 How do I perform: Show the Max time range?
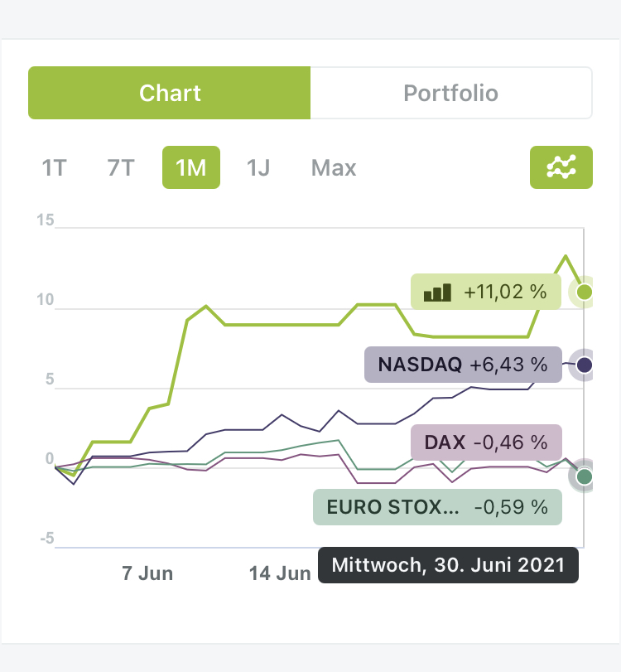(334, 168)
